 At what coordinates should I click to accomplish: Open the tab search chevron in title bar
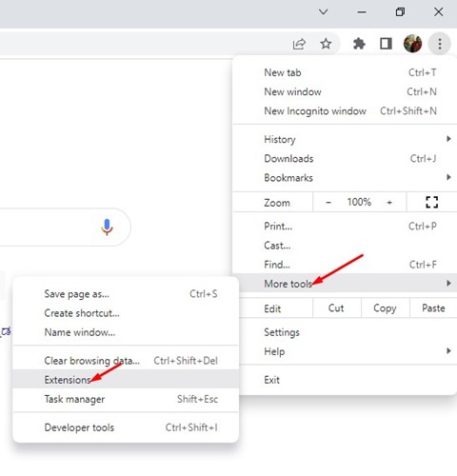pyautogui.click(x=323, y=12)
